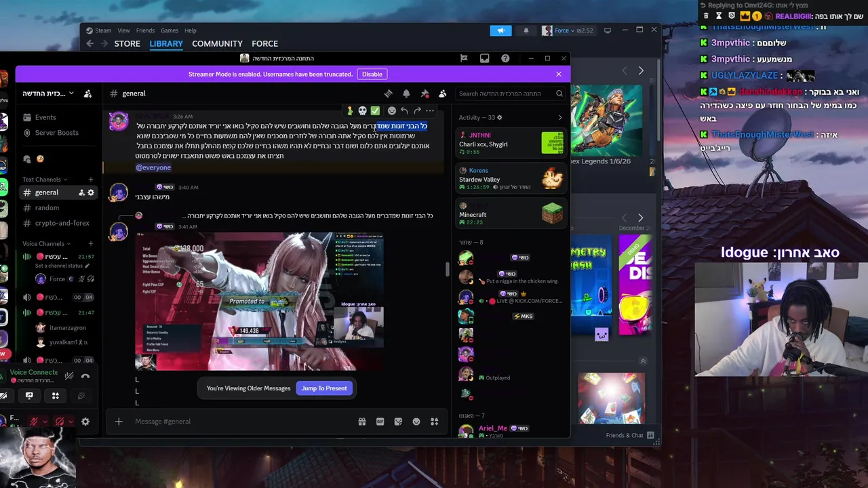Viewport: 868px width, 488px height.
Task: Open Stardew Valley activity card
Action: 511,179
